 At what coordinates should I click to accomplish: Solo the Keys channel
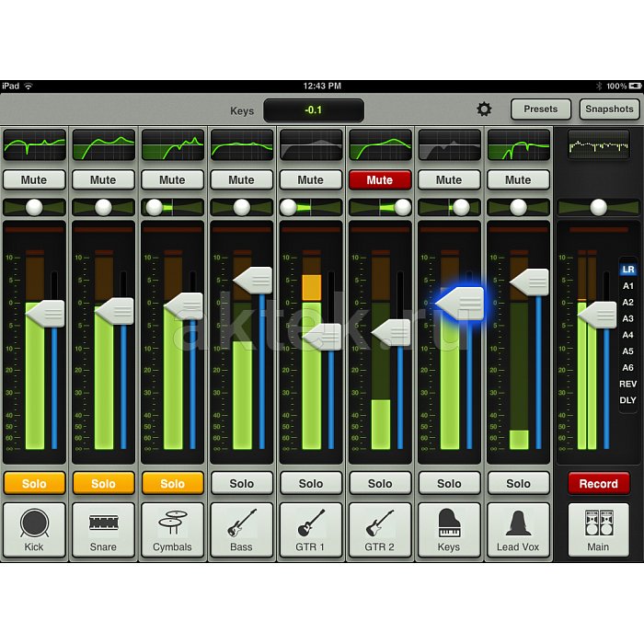(450, 483)
